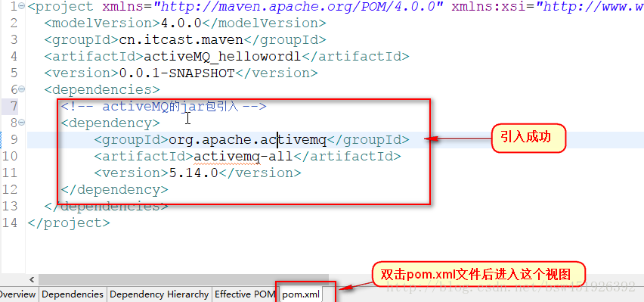The width and height of the screenshot is (644, 302).
Task: Click on groupId text cn.itcast.maven
Action: 181,40
